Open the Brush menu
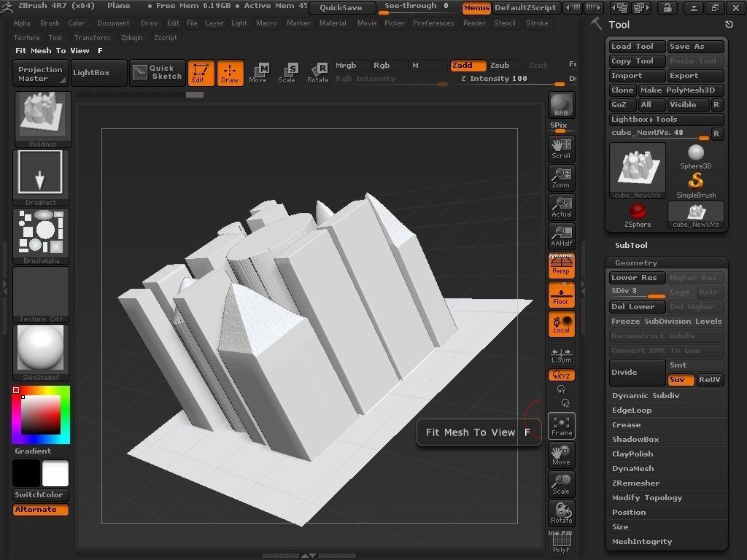The image size is (747, 560). (50, 23)
